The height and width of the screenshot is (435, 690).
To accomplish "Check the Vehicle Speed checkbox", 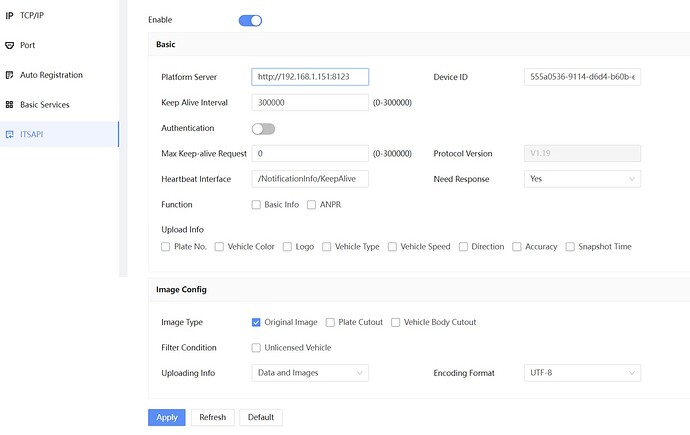I will click(392, 247).
